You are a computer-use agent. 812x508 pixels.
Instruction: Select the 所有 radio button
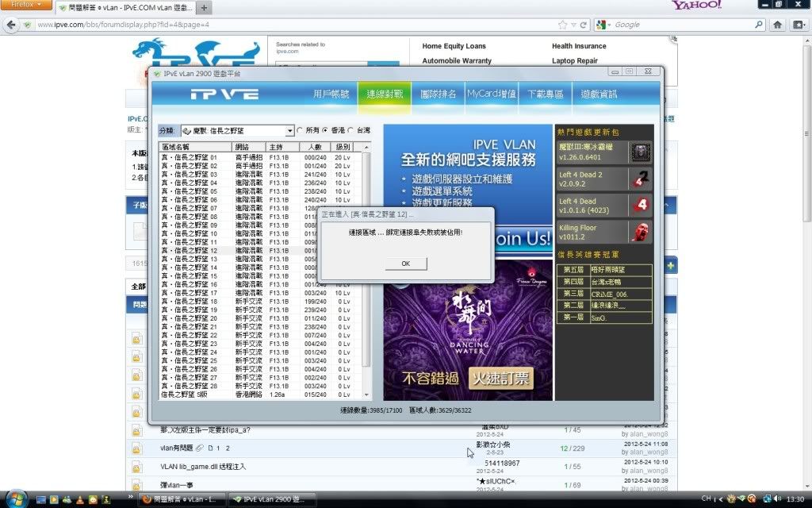tap(300, 130)
